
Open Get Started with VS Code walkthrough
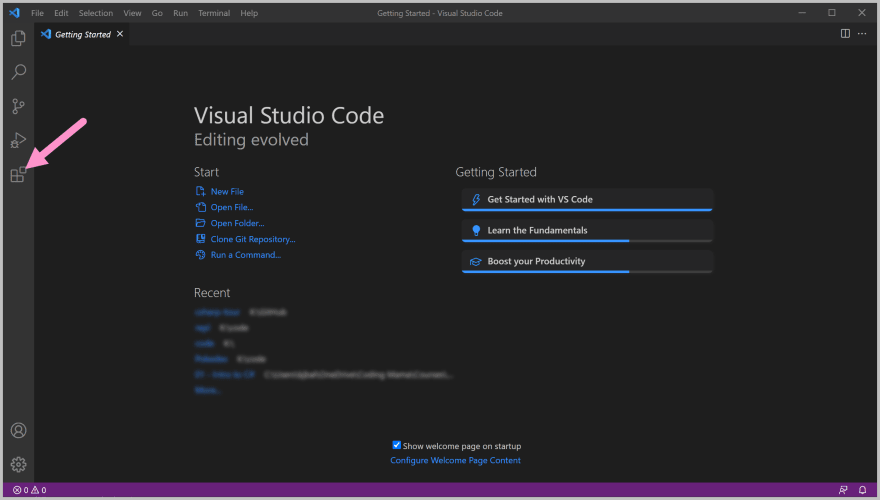point(587,199)
